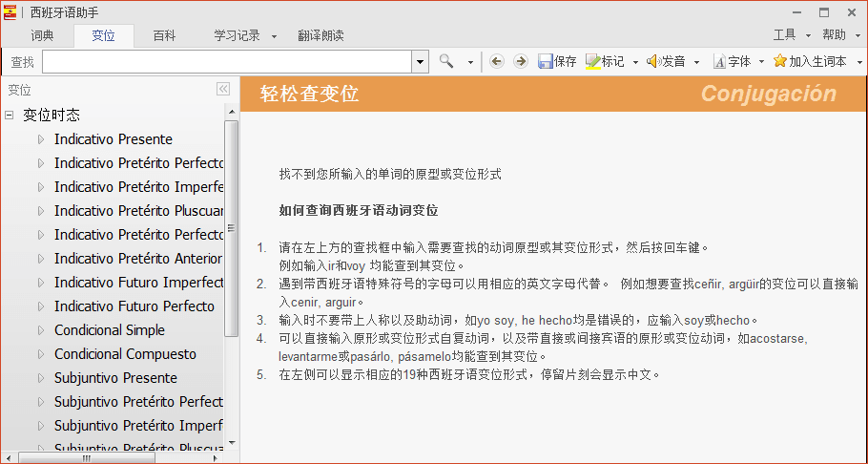Click the back navigation arrow

pos(497,61)
